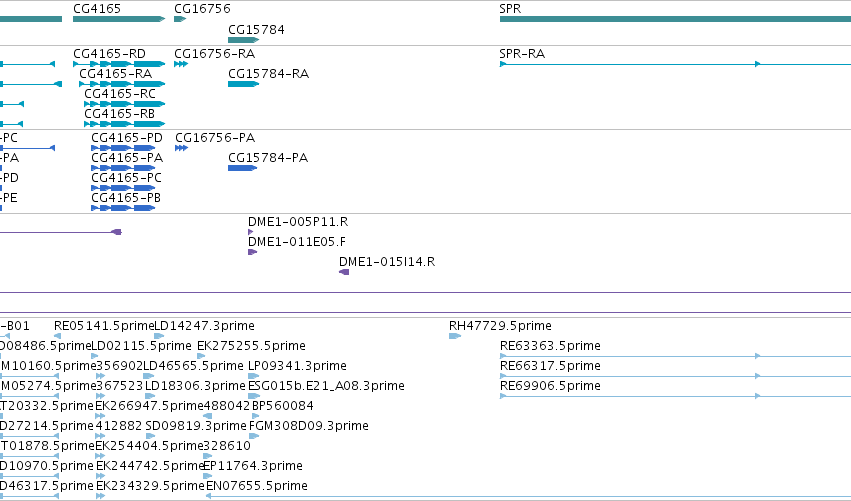Image resolution: width=851 pixels, height=501 pixels.
Task: Click the 488042 EST label
Action: point(227,406)
